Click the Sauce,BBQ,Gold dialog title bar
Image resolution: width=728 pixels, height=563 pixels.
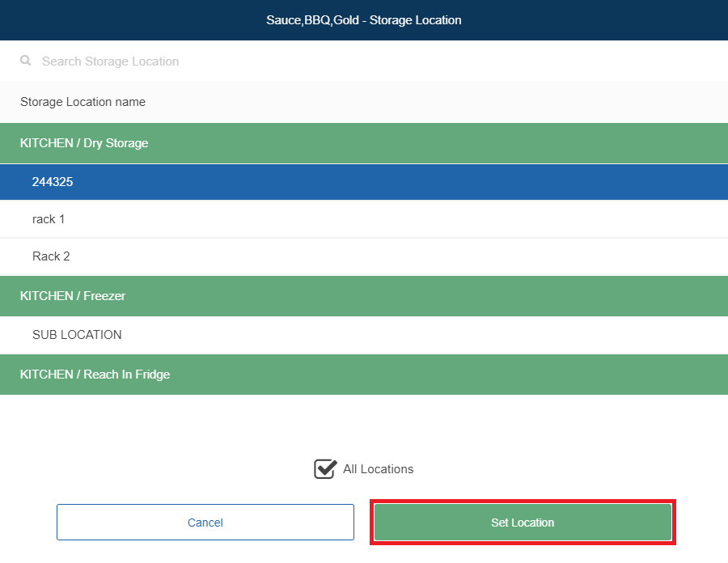click(x=364, y=20)
